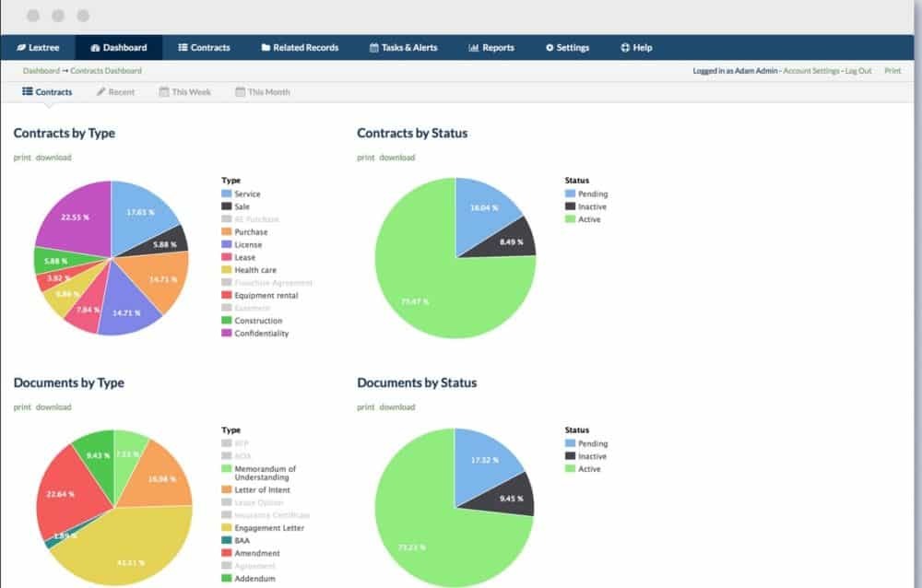Toggle Inactive in Contracts by Status legend

pyautogui.click(x=592, y=206)
